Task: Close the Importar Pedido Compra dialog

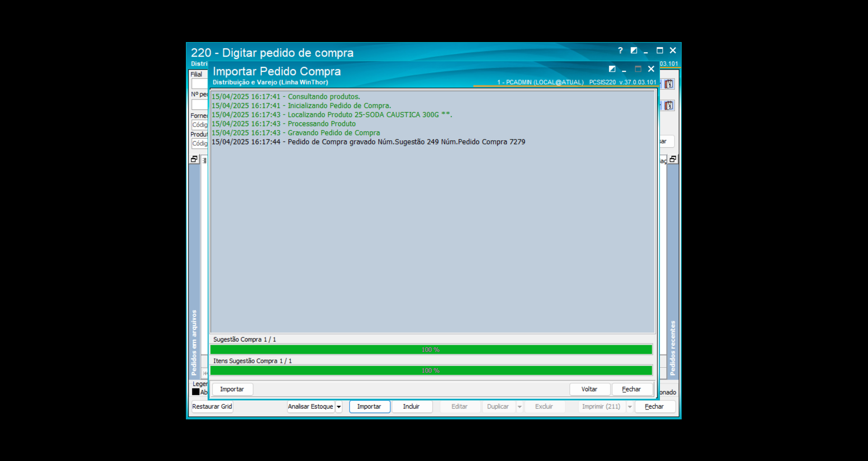Action: point(651,69)
